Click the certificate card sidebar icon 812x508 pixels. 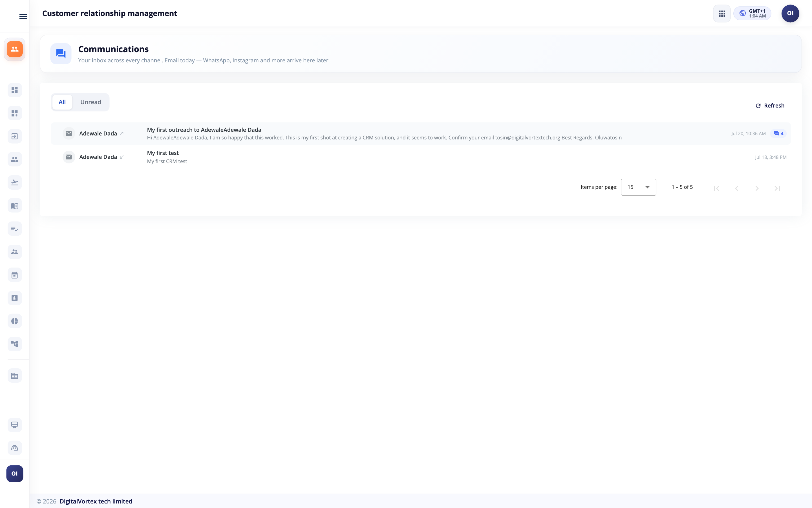click(x=14, y=425)
